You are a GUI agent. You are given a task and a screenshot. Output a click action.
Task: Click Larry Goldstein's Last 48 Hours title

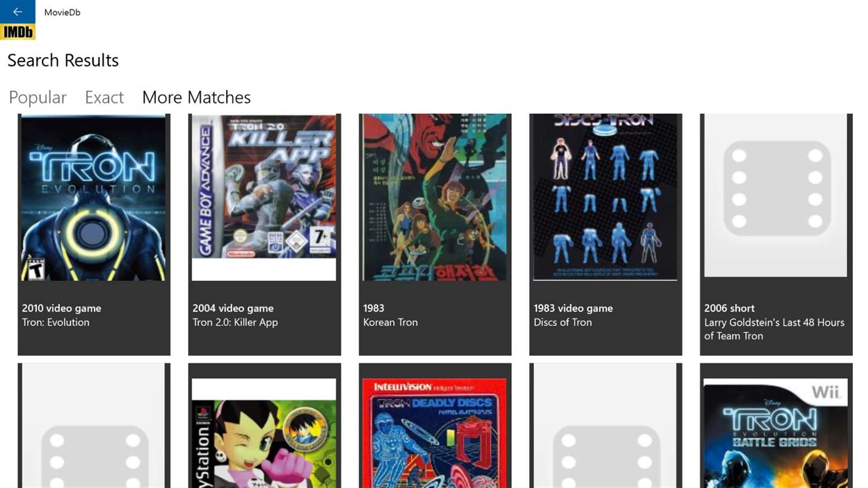(774, 329)
